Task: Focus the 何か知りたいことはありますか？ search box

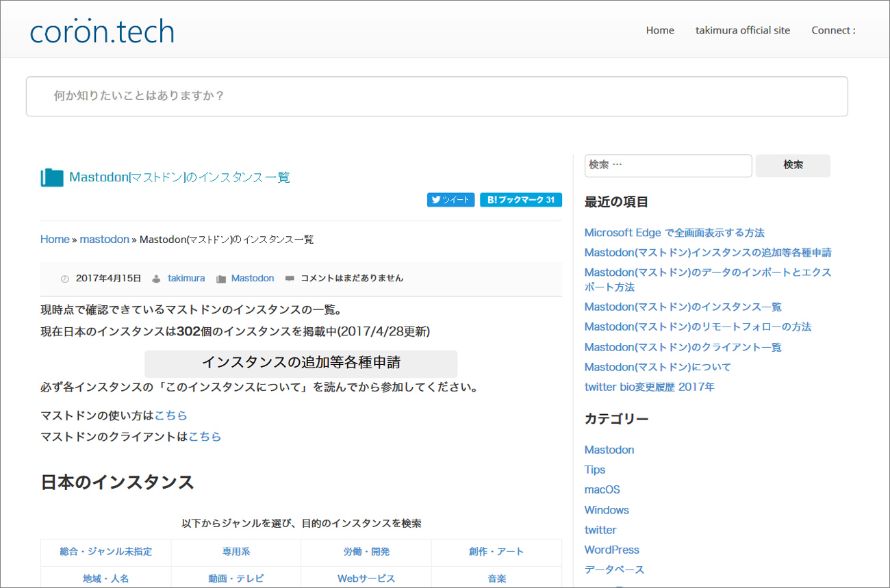Action: [x=437, y=96]
